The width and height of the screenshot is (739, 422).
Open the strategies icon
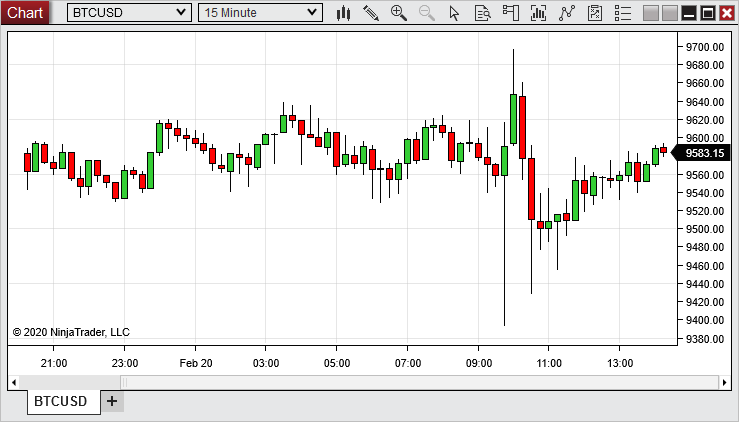(568, 13)
